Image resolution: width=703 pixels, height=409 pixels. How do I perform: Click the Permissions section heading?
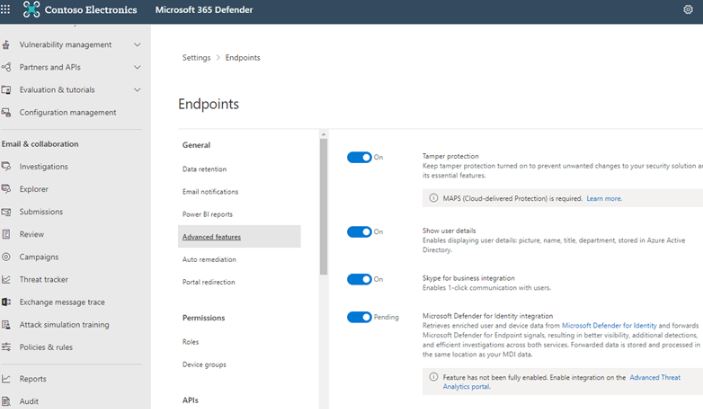pyautogui.click(x=204, y=318)
